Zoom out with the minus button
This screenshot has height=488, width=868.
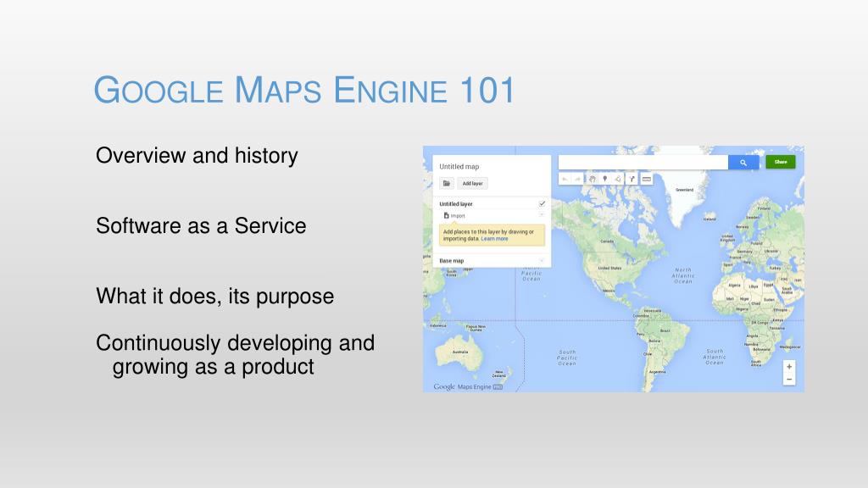[x=789, y=379]
